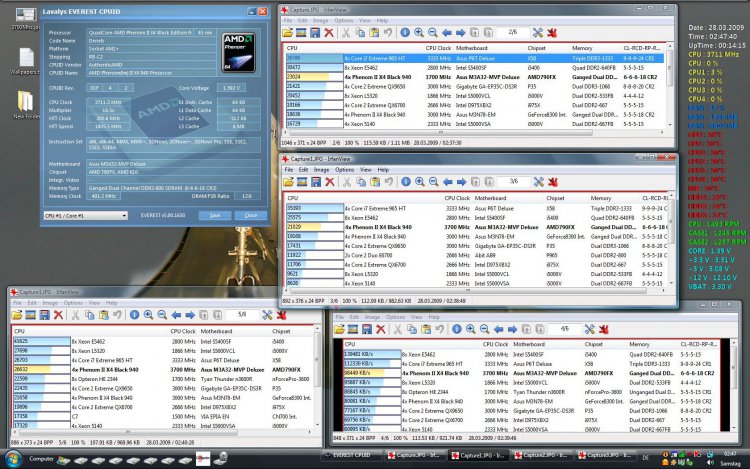Click the Core Voltage value in EVEREST
The image size is (750, 469).
coord(232,88)
